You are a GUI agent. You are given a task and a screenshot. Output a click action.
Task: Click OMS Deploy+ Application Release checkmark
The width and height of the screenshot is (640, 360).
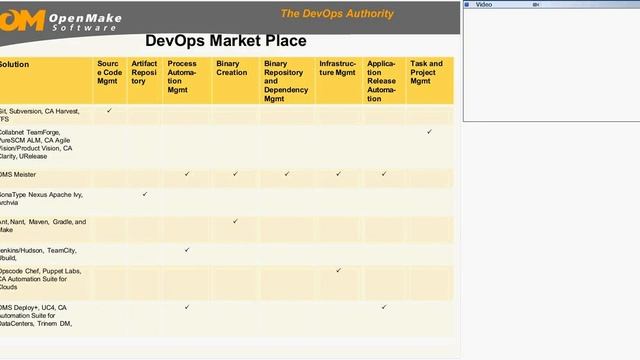pos(384,307)
